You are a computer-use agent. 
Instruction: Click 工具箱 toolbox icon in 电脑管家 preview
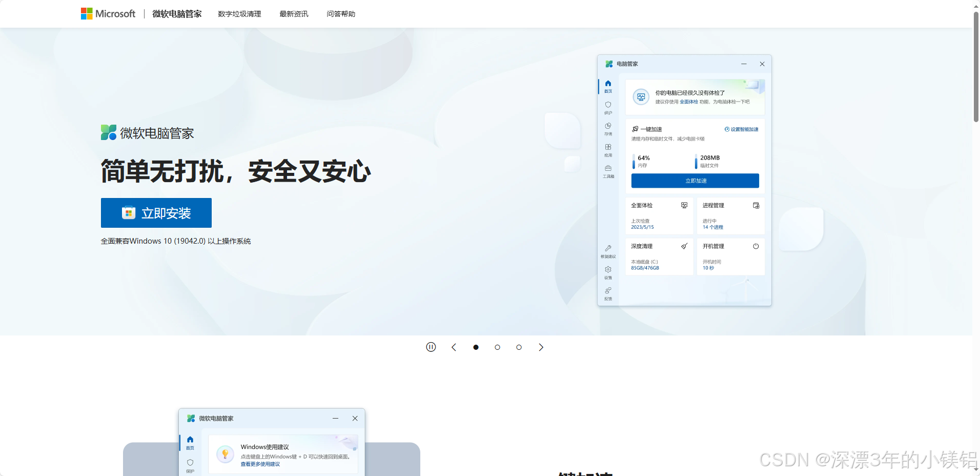pos(608,168)
